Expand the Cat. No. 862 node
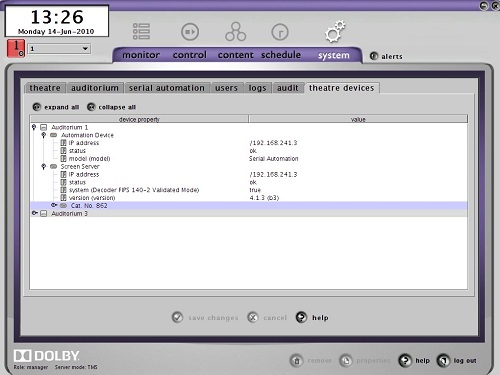The width and height of the screenshot is (500, 375). click(54, 205)
